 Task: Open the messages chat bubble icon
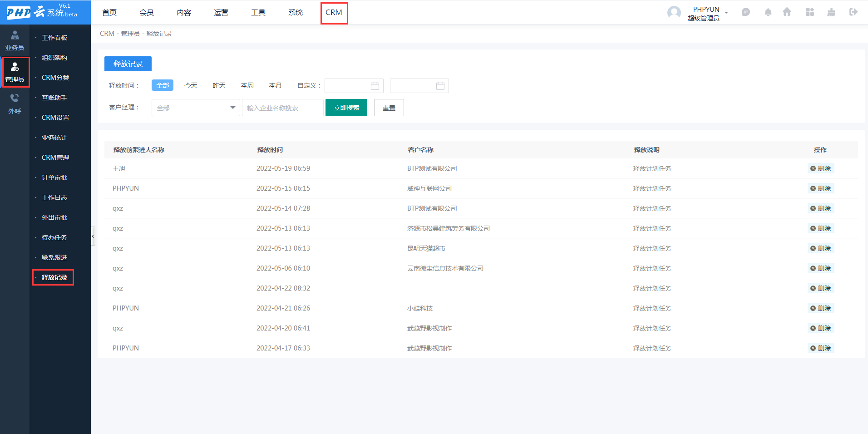(x=745, y=12)
